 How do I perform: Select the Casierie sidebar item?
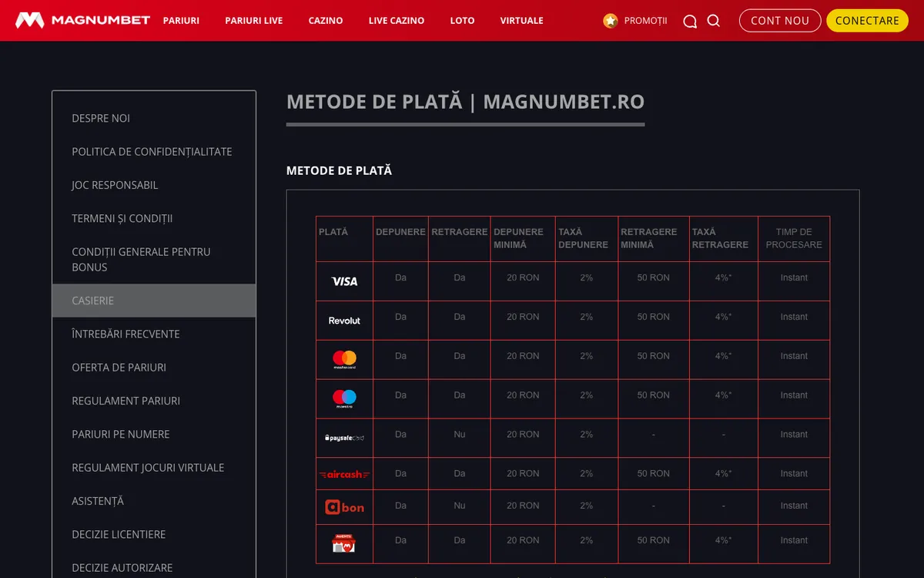coord(154,301)
